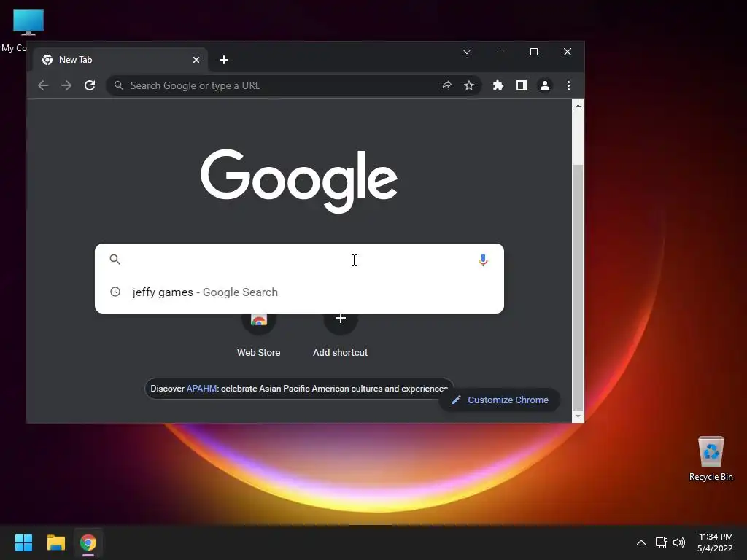The width and height of the screenshot is (747, 560).
Task: Click the Add shortcut button
Action: [340, 335]
